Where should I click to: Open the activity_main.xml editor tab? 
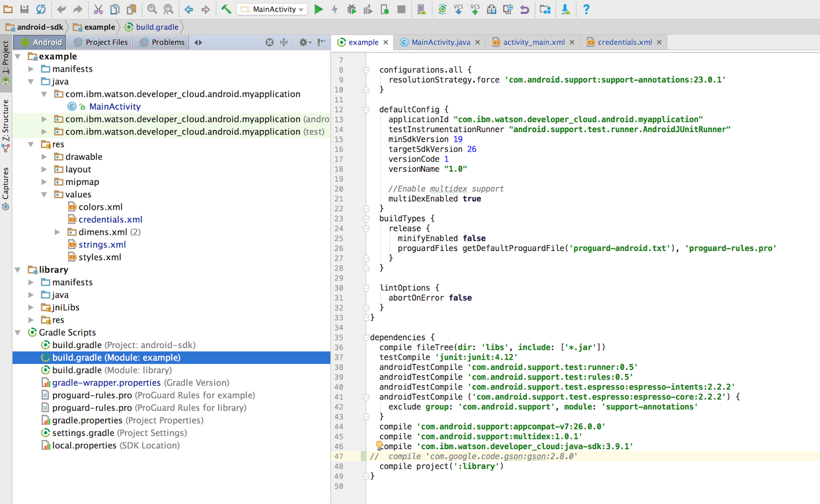click(x=534, y=42)
